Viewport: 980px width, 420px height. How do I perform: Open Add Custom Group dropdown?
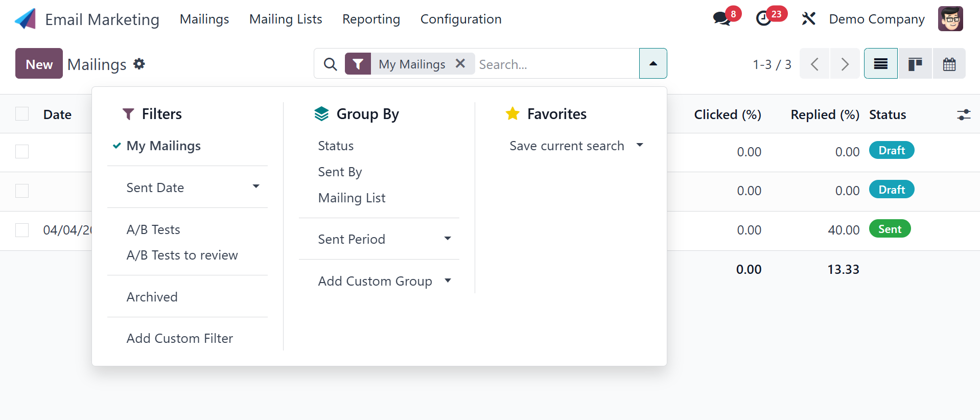(x=448, y=281)
